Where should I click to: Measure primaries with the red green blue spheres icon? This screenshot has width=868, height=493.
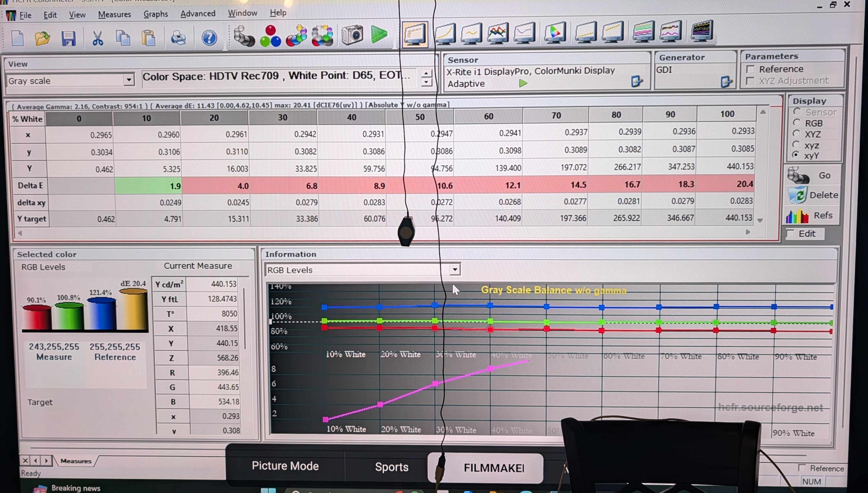click(270, 36)
